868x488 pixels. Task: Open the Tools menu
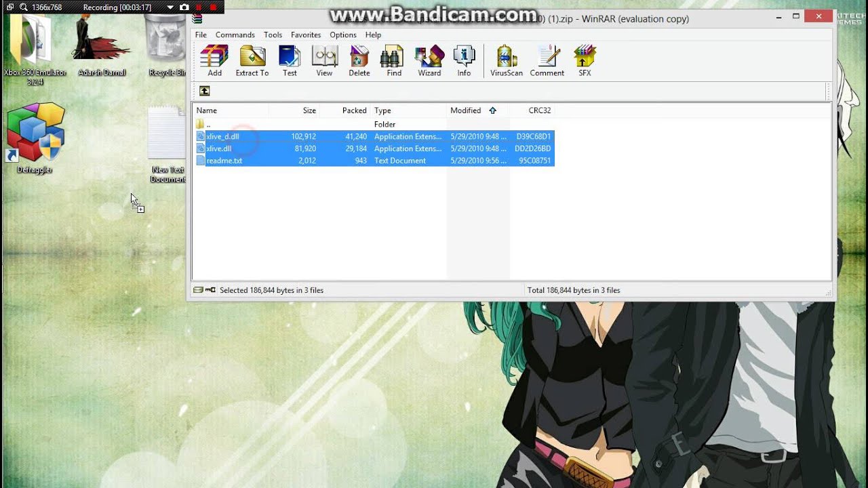click(273, 35)
